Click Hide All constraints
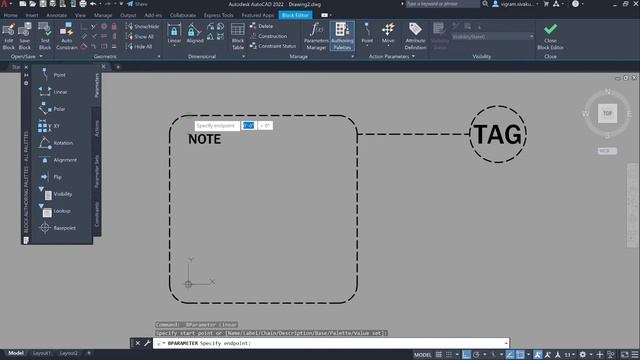This screenshot has height=360, width=640. coord(139,47)
